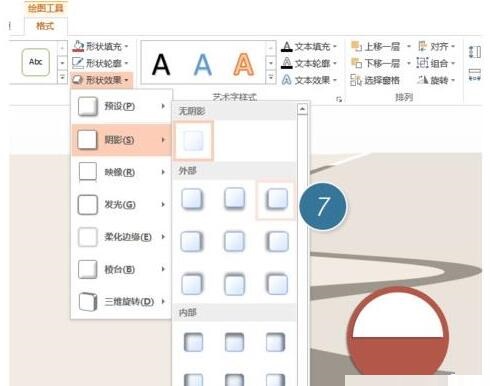490x386 pixels.
Task: Open 三维旋转(D) 3D rotation submenu
Action: pyautogui.click(x=121, y=301)
